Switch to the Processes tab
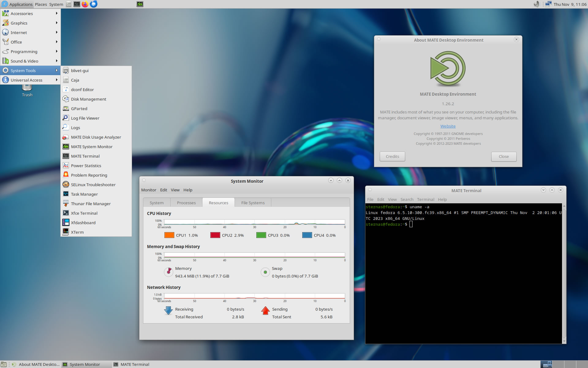588x368 pixels. [x=186, y=203]
